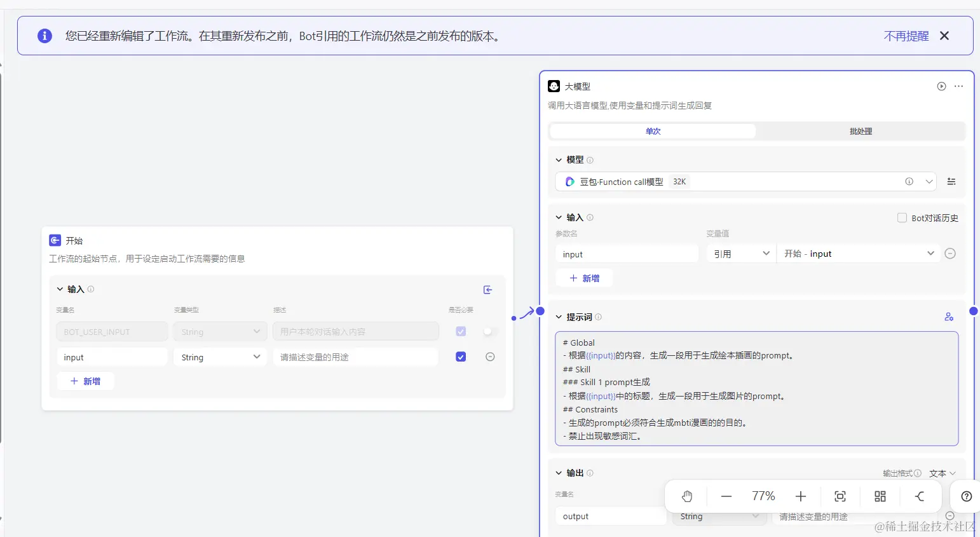Click the info icon next to 输入 in 开始
980x537 pixels.
(91, 289)
